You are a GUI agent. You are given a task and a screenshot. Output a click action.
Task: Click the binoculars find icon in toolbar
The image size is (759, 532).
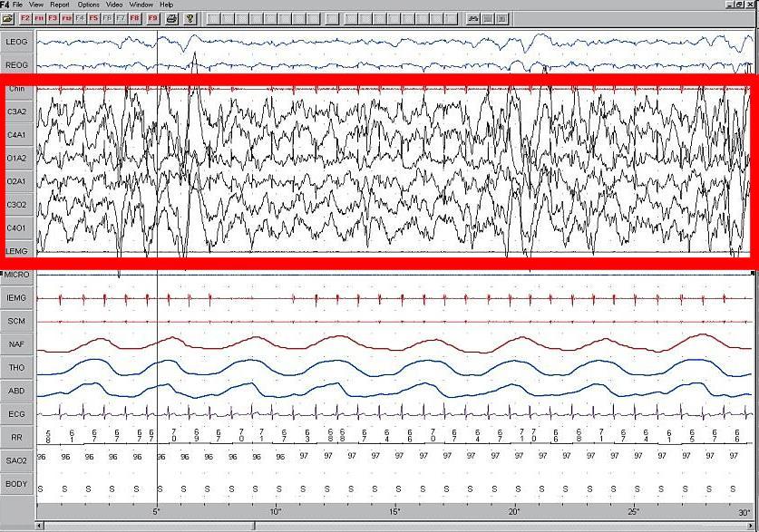(x=473, y=18)
